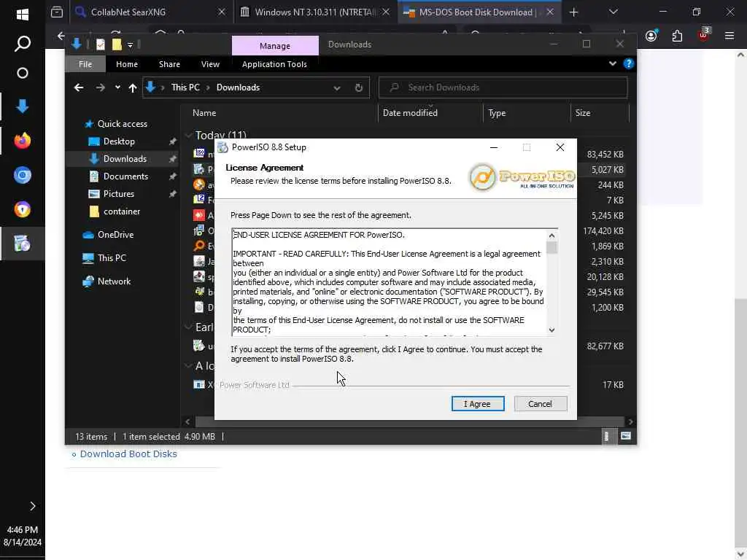Select OneDrive in the navigation pane
747x560 pixels.
tap(115, 235)
